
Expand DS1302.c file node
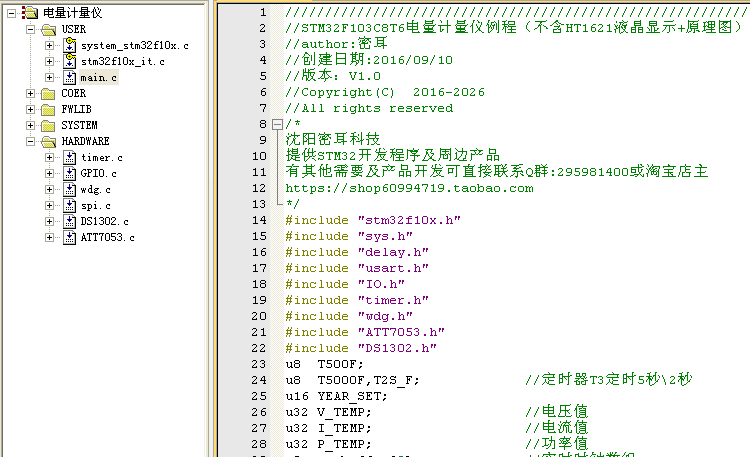49,221
